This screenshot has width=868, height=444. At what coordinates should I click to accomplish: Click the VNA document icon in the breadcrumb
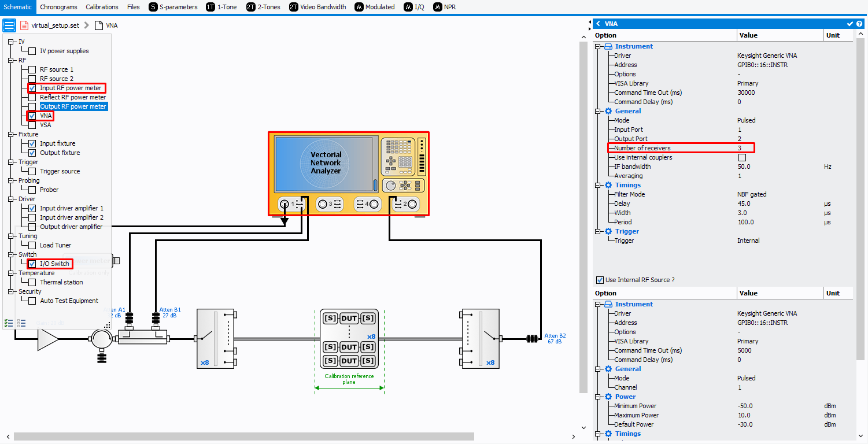pos(99,25)
